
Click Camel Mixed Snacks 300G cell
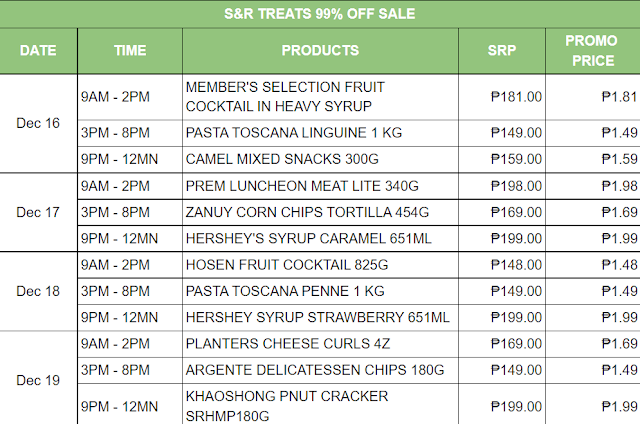(x=319, y=159)
